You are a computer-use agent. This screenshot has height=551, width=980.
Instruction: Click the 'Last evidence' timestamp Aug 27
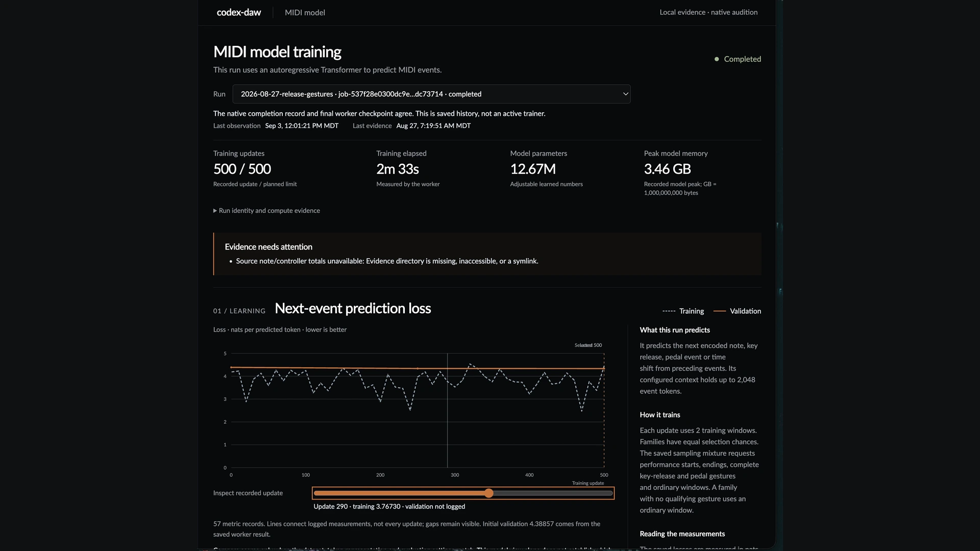(433, 126)
